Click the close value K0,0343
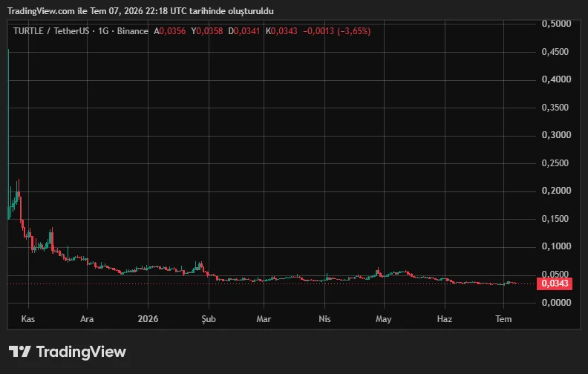The width and height of the screenshot is (588, 374). pos(281,31)
